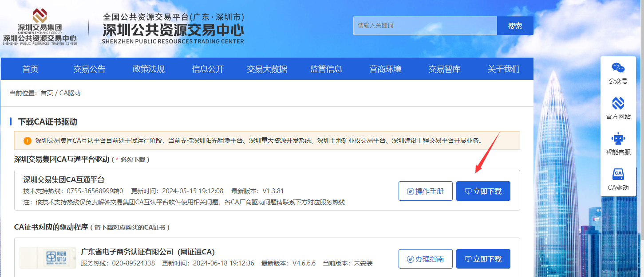Open 关于我们 in navigation bar
Image resolution: width=644 pixels, height=277 pixels.
(x=503, y=69)
